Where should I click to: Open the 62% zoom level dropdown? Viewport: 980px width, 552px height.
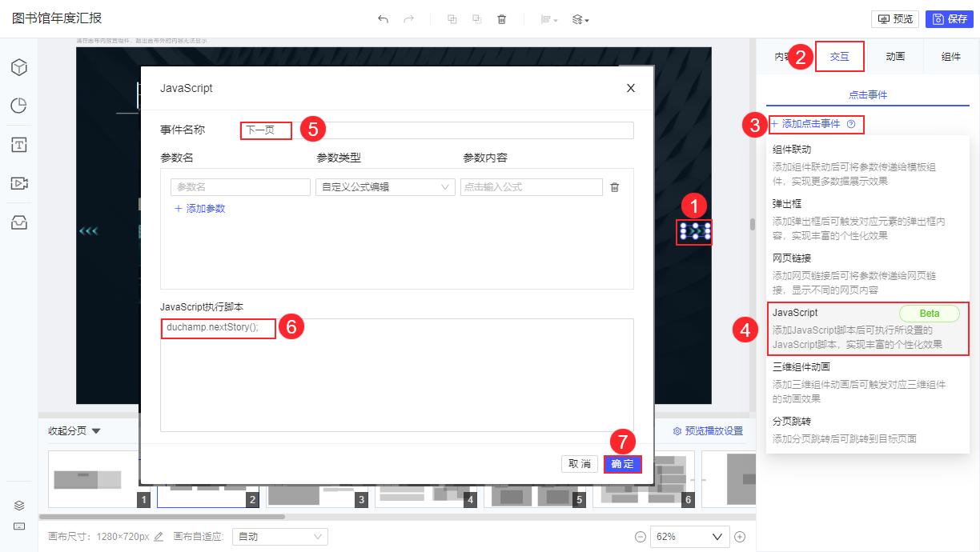tap(689, 536)
